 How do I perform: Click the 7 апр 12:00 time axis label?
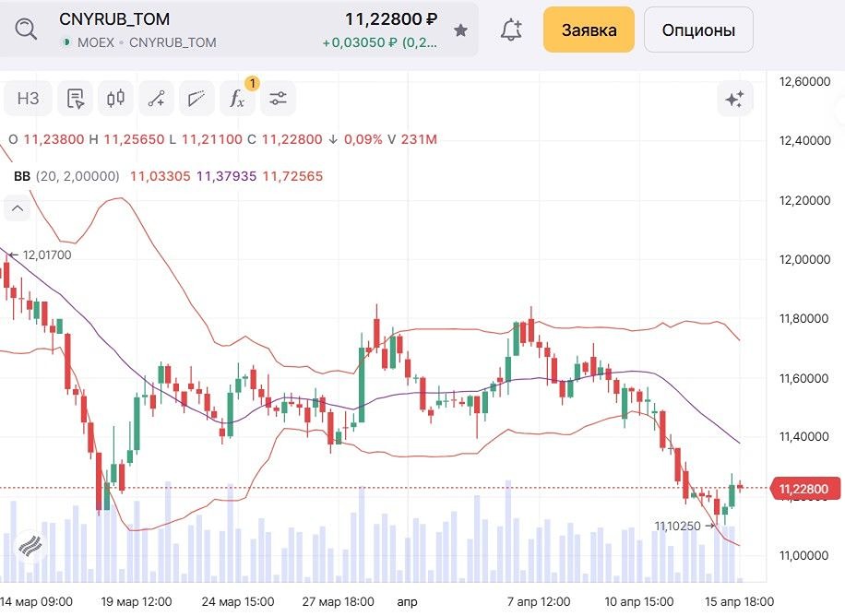539,601
